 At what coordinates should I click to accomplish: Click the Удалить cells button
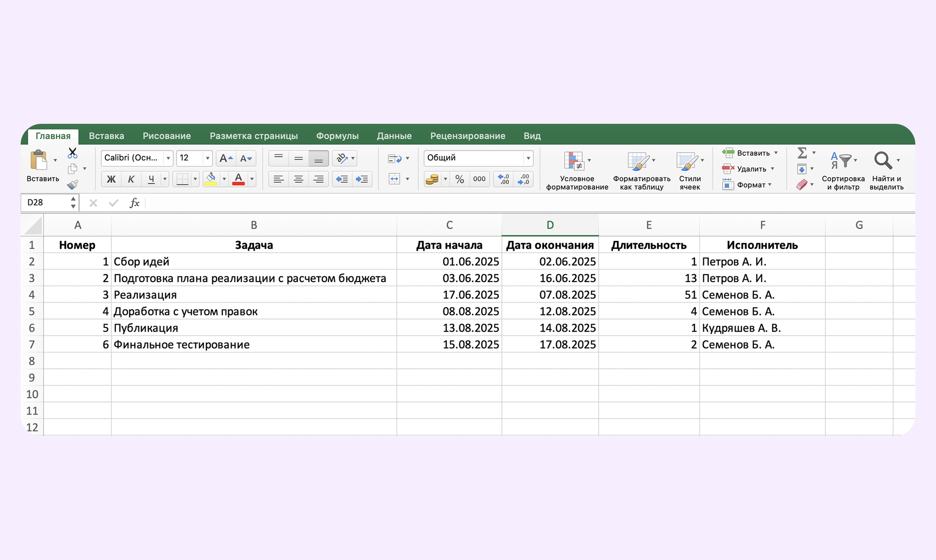[744, 169]
